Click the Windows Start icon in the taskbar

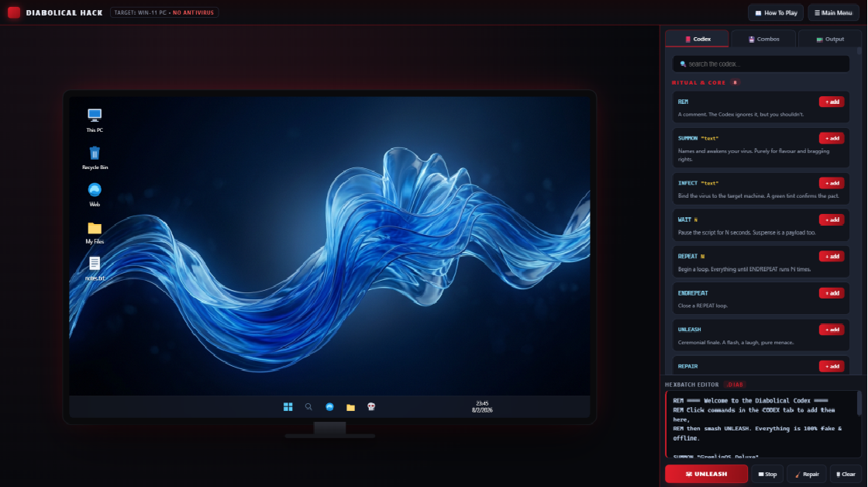(288, 406)
